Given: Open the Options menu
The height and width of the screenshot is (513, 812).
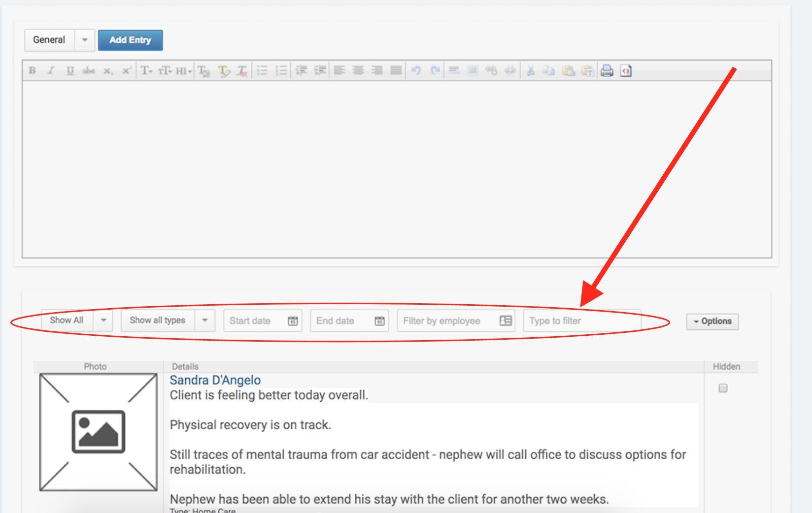Looking at the screenshot, I should point(712,321).
